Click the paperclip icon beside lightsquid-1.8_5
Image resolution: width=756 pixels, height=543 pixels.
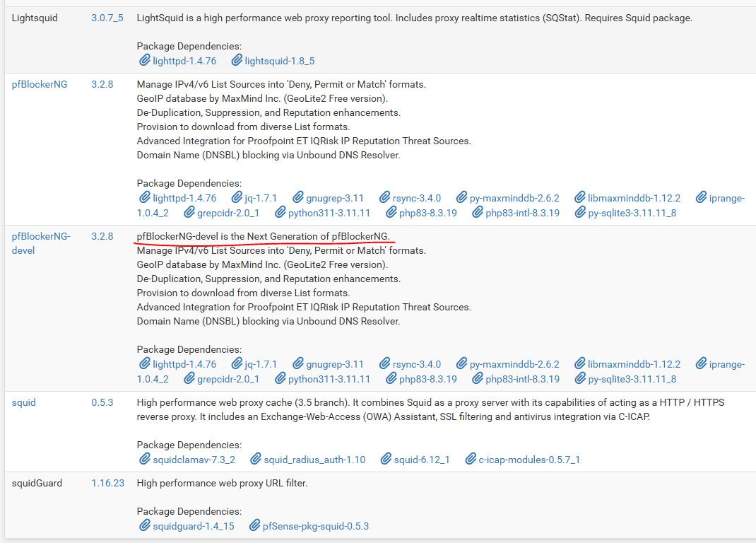pyautogui.click(x=236, y=60)
